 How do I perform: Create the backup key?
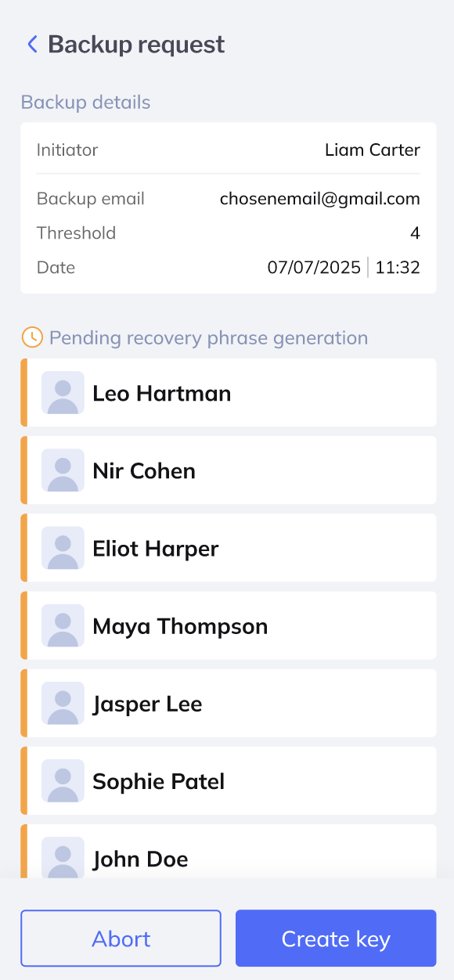pos(336,939)
